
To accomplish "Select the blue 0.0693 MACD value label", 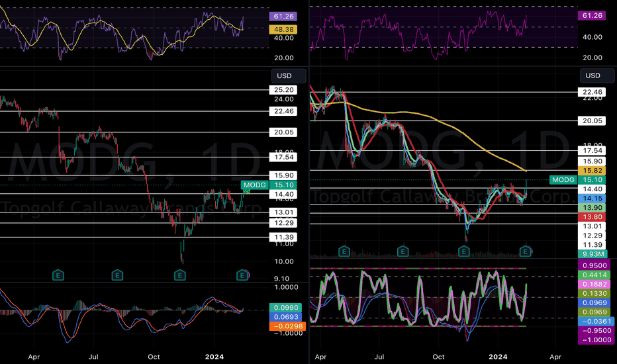I will point(286,317).
